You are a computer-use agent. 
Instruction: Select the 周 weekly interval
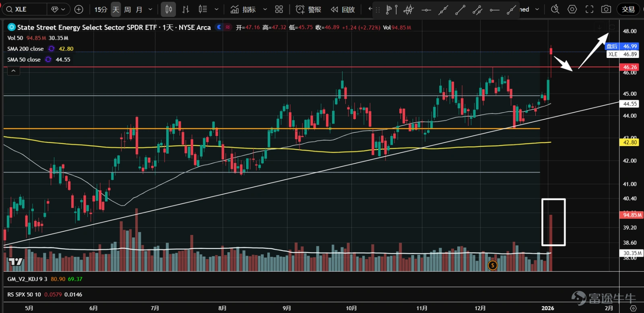pyautogui.click(x=127, y=9)
